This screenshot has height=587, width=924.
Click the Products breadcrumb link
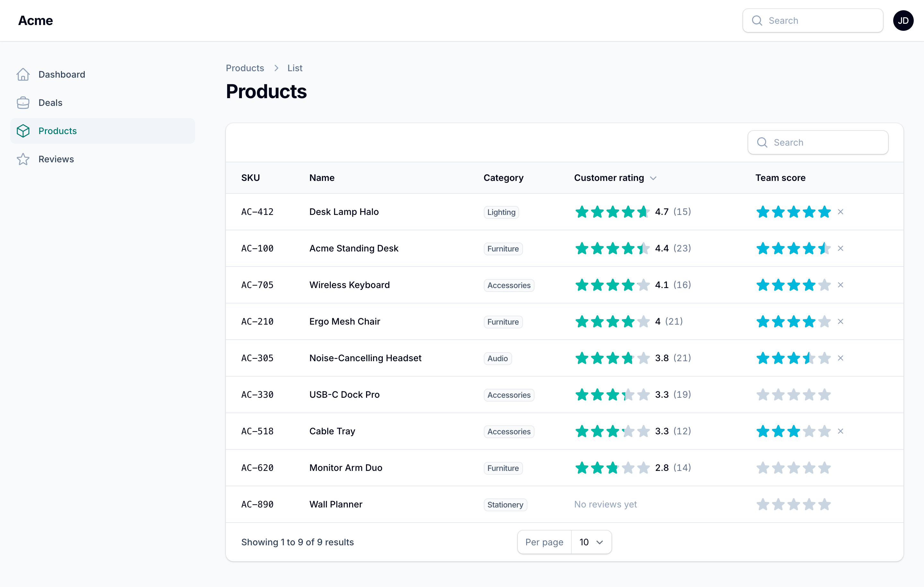pos(245,68)
